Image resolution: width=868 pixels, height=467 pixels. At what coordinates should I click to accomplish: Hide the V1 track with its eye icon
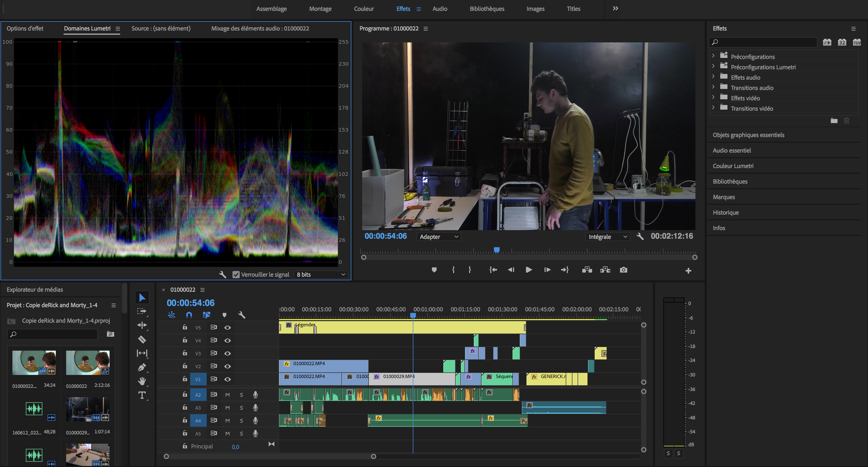[x=228, y=379]
